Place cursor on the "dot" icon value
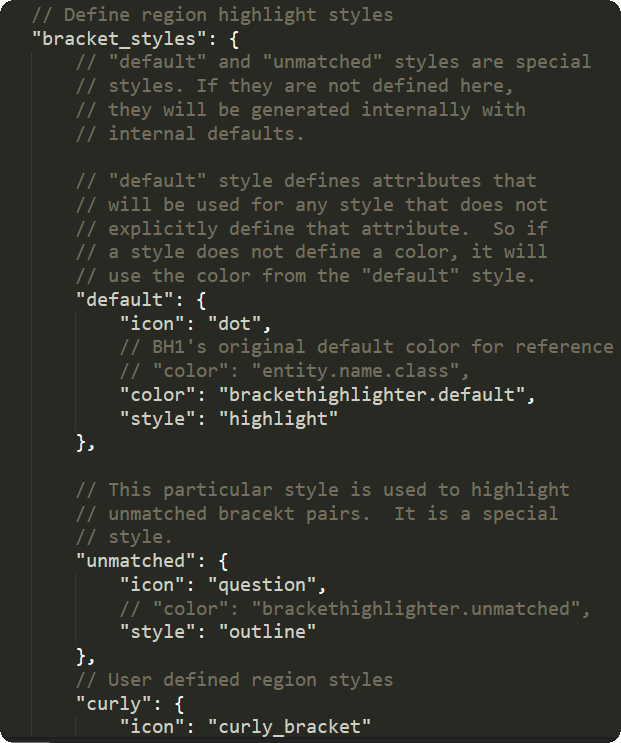Screen dimensions: 621x743 tap(238, 323)
